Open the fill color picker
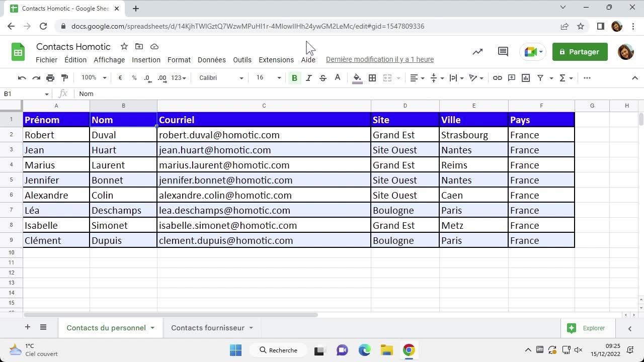The height and width of the screenshot is (362, 644). 357,78
